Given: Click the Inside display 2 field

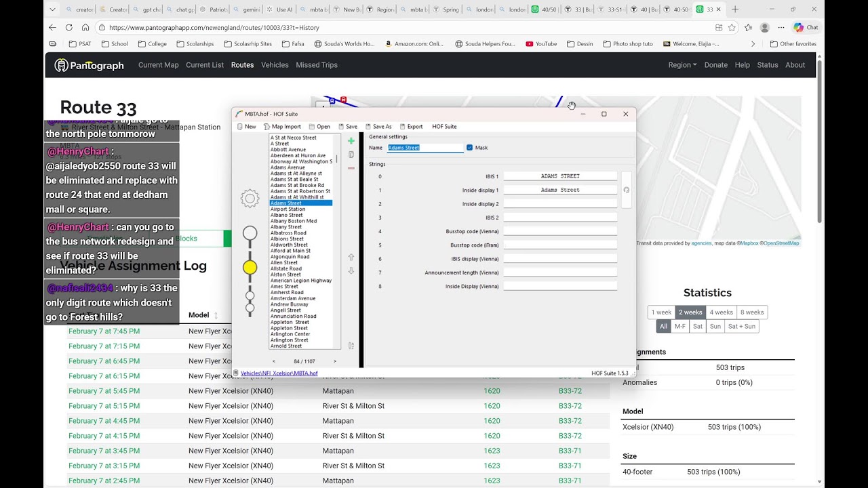Looking at the screenshot, I should pyautogui.click(x=560, y=204).
